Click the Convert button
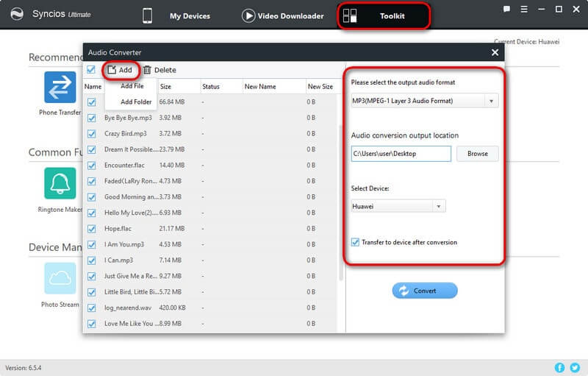Viewport: 588px width, 376px height. click(425, 291)
